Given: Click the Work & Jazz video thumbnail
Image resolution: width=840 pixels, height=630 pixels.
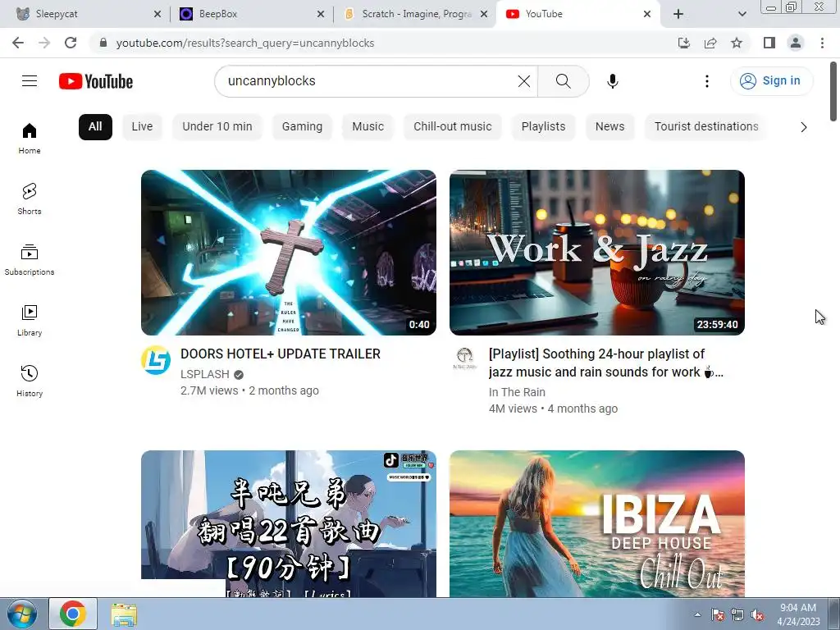Looking at the screenshot, I should pyautogui.click(x=597, y=253).
